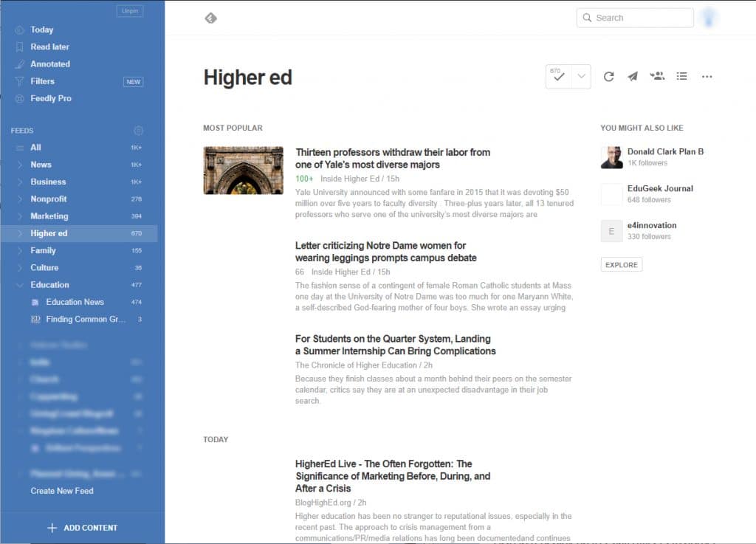
Task: Click the Finding Common Ground feed icon
Action: [x=35, y=320]
